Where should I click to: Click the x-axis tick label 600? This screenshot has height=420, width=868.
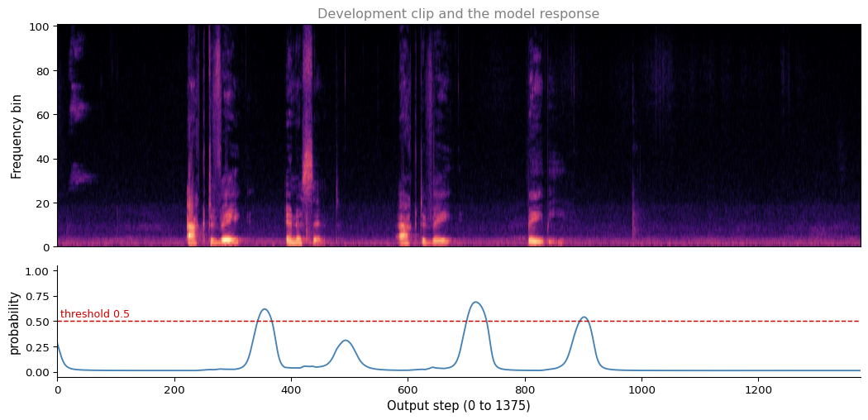pos(408,389)
